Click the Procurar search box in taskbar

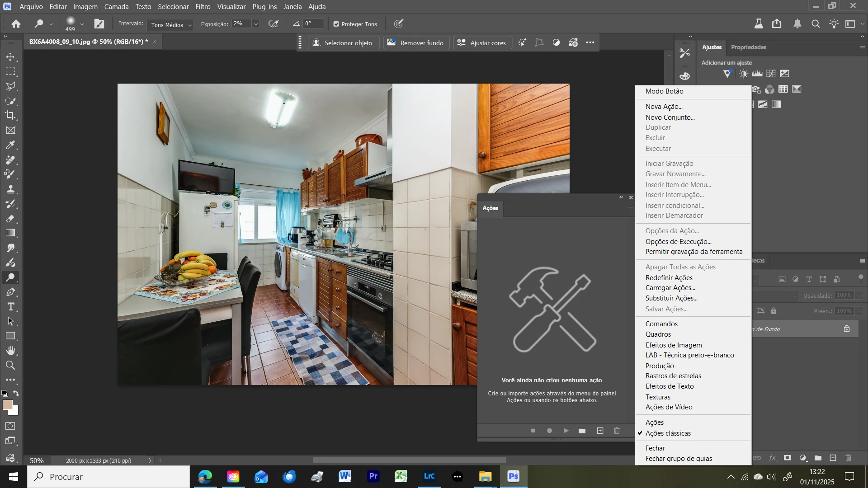108,477
